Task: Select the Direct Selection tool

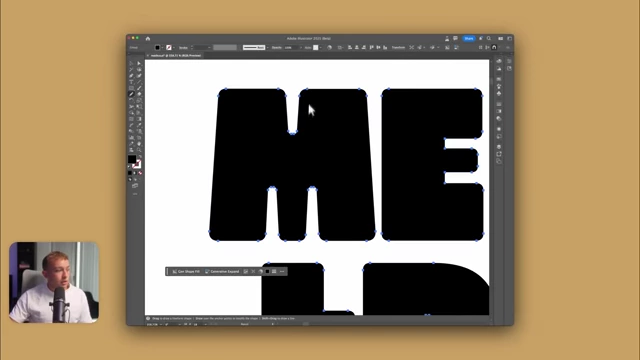Action: click(139, 63)
